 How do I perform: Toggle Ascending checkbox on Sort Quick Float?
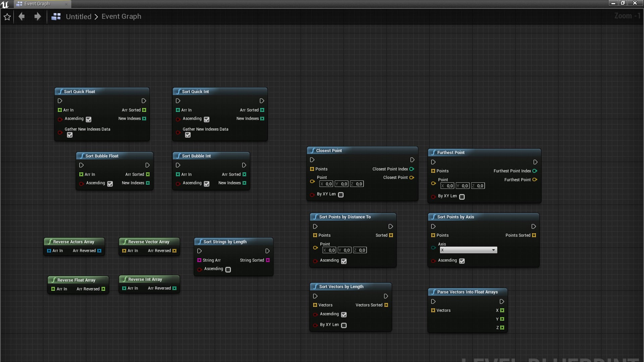89,119
